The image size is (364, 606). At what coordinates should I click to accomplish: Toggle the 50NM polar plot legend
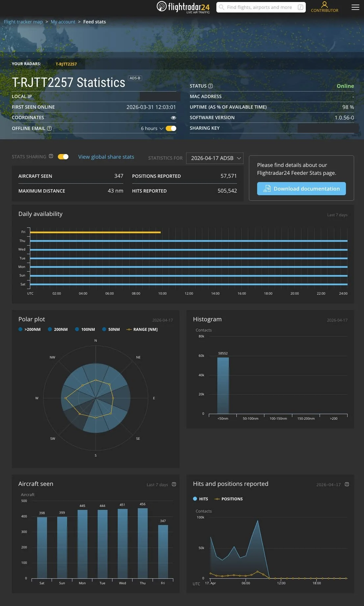coord(111,329)
